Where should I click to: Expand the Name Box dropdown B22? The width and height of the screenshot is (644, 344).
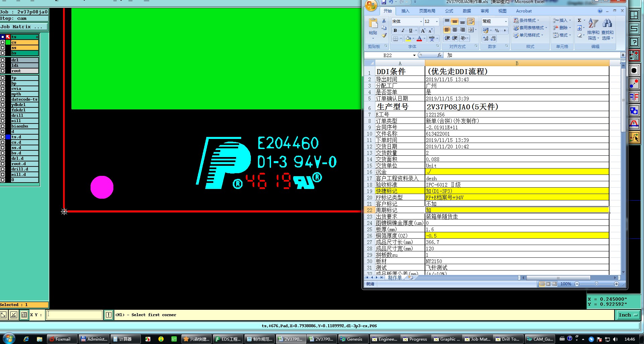pyautogui.click(x=414, y=55)
